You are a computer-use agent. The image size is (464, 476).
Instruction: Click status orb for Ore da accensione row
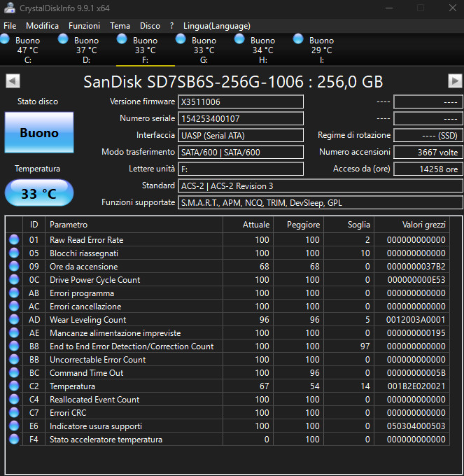[x=14, y=266]
